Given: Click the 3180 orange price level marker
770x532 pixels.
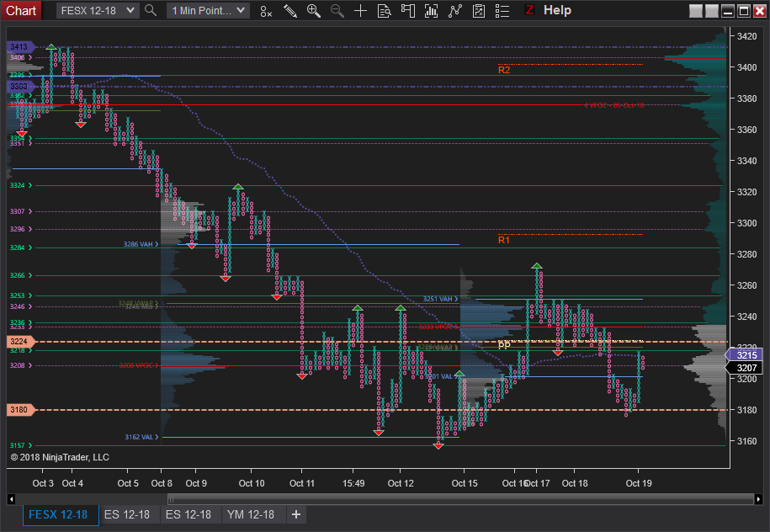Looking at the screenshot, I should pyautogui.click(x=19, y=410).
